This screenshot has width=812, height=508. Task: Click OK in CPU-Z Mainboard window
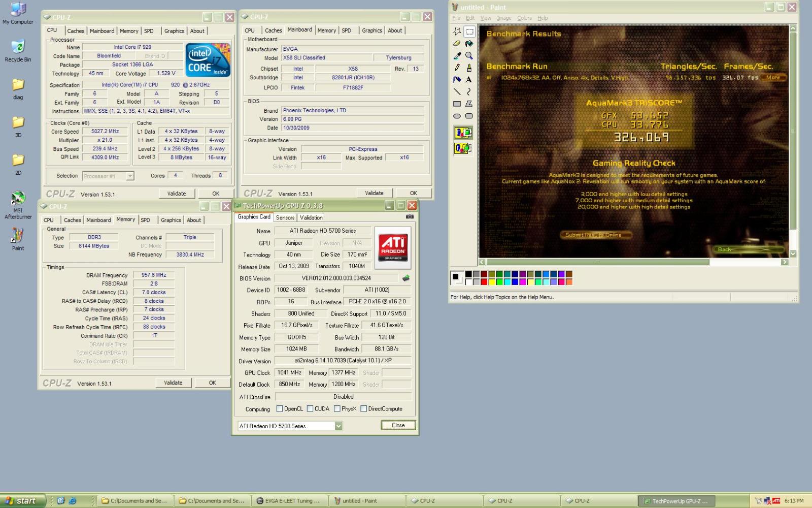(x=414, y=193)
